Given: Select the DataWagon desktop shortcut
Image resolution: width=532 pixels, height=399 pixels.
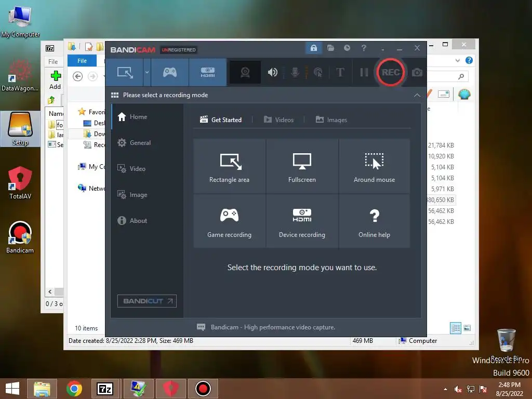Looking at the screenshot, I should coord(20,76).
